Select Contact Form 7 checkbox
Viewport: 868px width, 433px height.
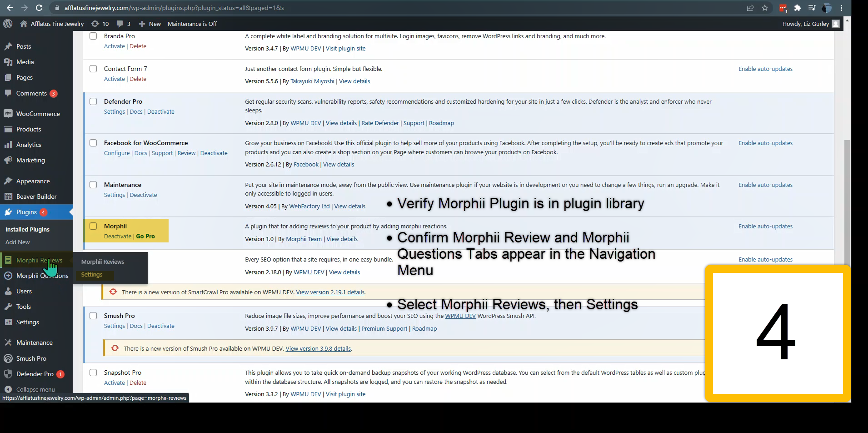coord(93,69)
